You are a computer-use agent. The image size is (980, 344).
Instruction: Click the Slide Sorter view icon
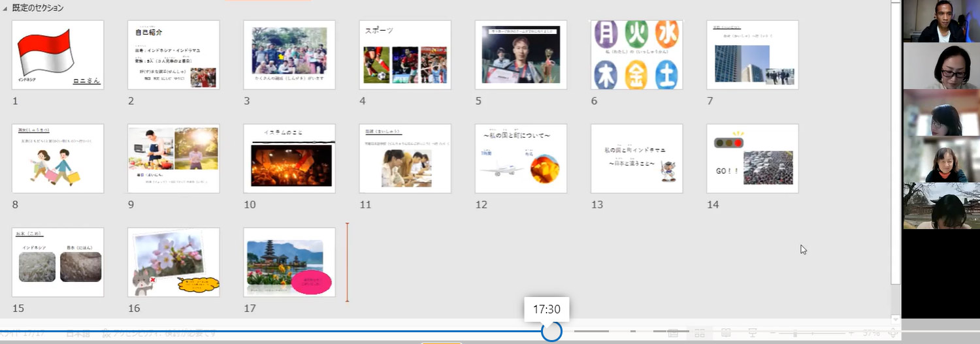point(700,333)
